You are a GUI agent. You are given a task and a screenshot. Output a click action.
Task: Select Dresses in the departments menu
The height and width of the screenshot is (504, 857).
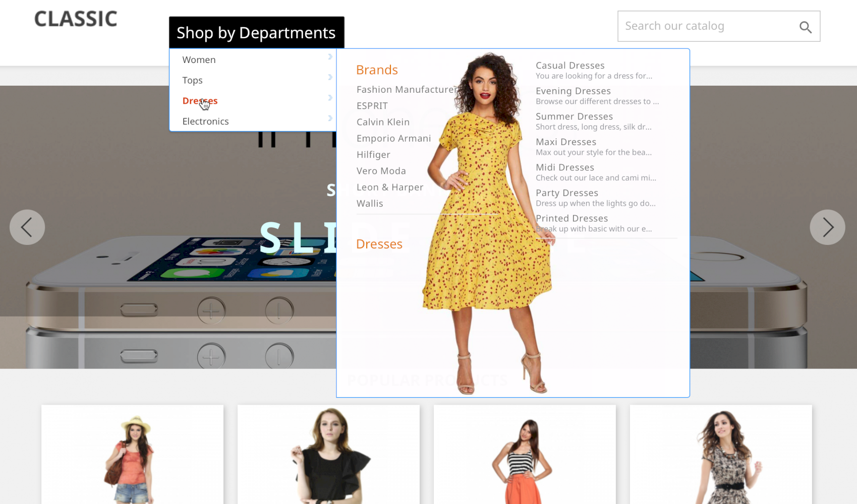(x=200, y=100)
